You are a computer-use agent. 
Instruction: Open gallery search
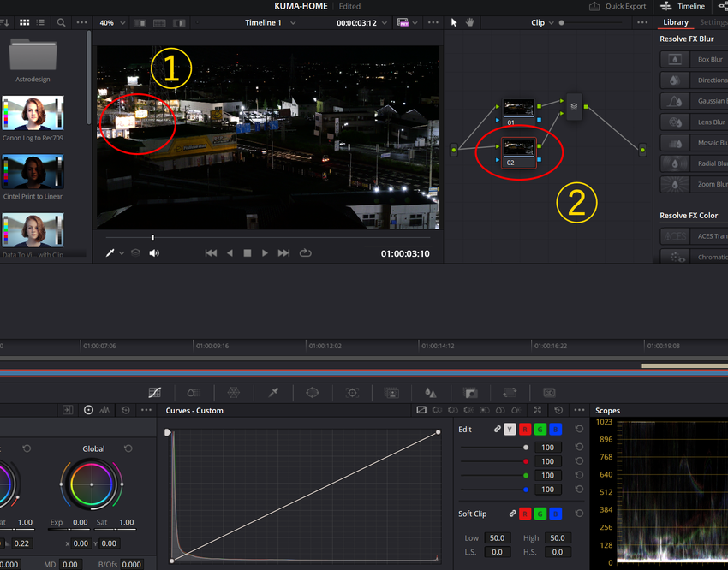[x=61, y=22]
